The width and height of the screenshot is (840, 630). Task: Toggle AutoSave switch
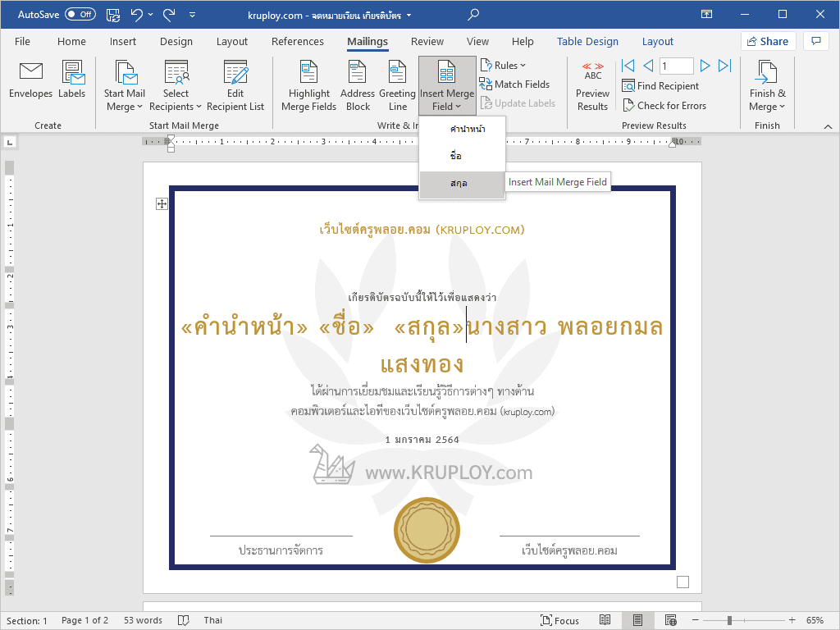80,14
